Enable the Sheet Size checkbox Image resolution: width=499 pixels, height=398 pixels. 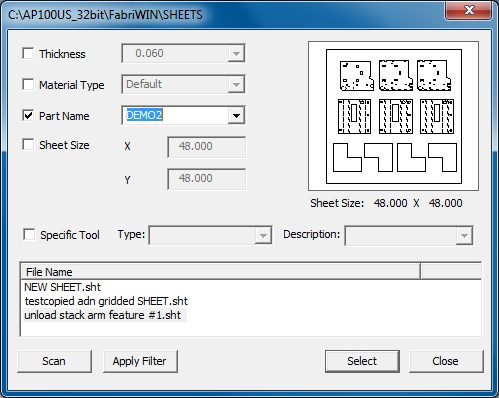coord(28,145)
